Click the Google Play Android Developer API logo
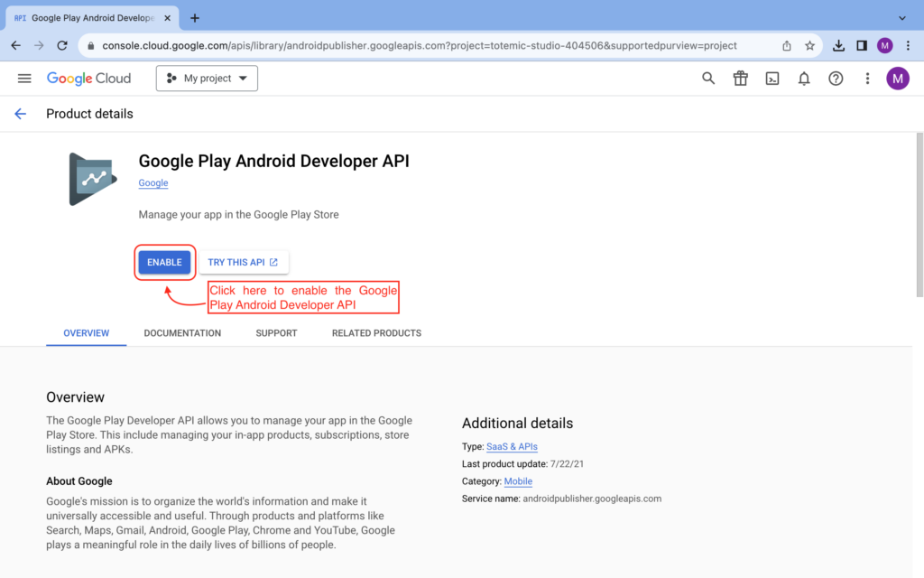This screenshot has height=578, width=924. coord(93,180)
